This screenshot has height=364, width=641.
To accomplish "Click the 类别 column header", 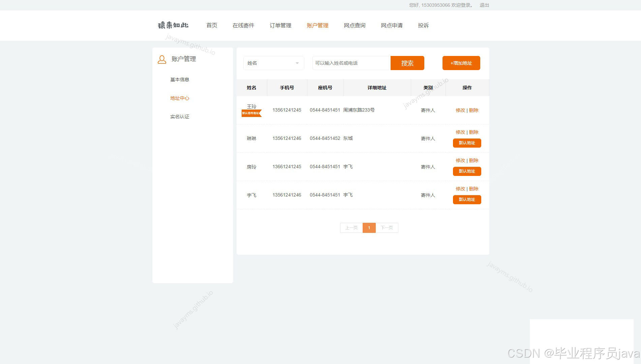I will [x=428, y=88].
